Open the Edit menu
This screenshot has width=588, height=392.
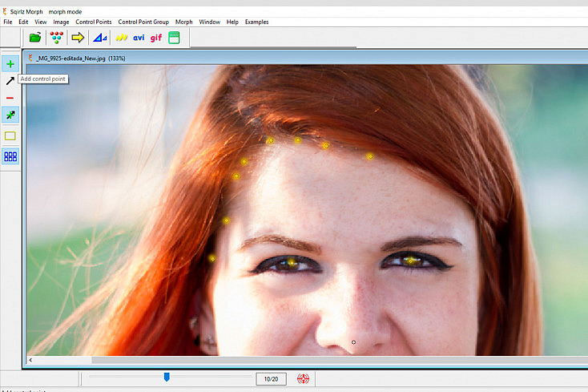coord(23,22)
